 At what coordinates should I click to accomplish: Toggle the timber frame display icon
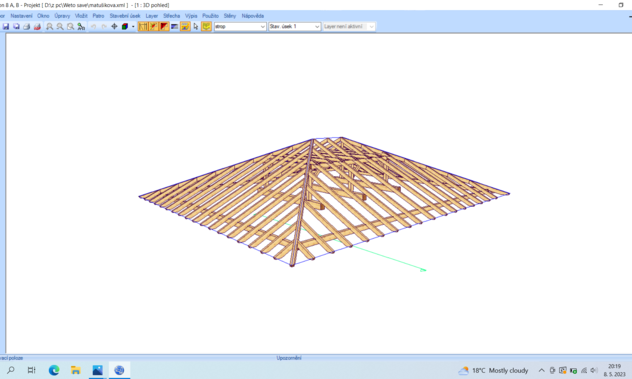click(143, 27)
